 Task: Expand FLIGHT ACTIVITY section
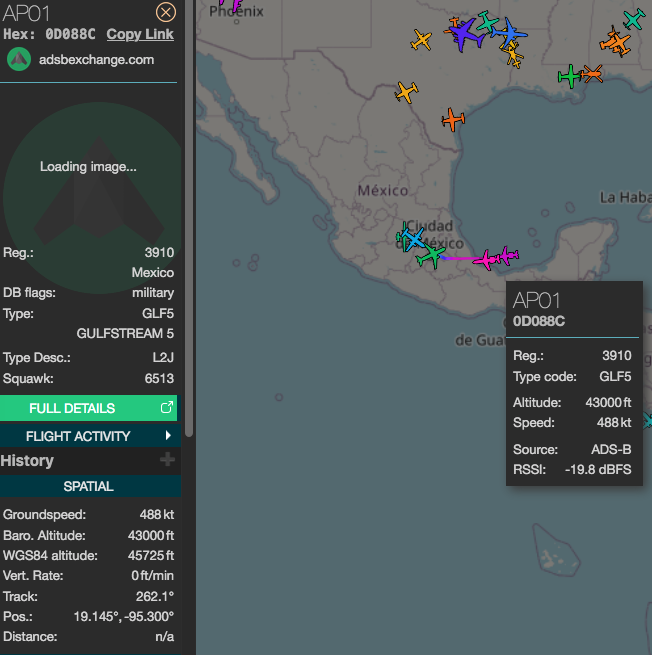(x=90, y=436)
